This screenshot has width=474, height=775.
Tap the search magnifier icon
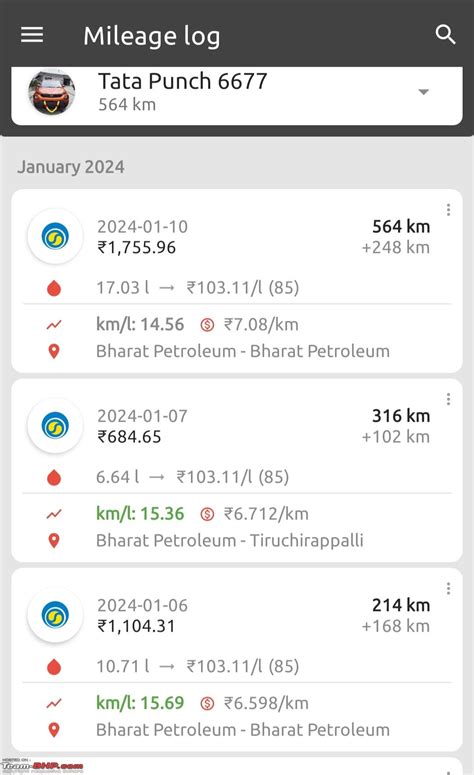[x=445, y=35]
